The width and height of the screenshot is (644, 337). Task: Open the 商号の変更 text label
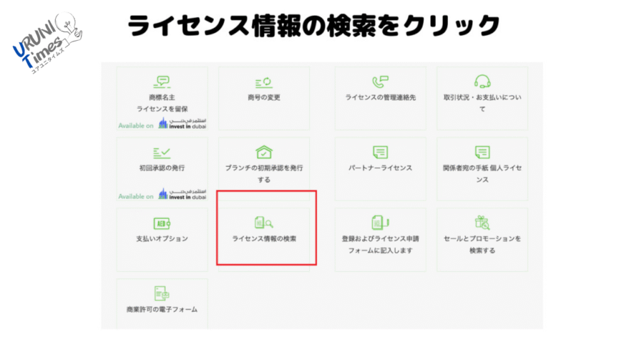pos(264,98)
